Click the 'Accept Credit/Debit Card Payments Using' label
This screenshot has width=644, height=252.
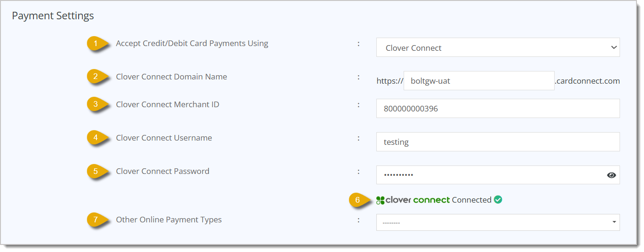point(192,43)
